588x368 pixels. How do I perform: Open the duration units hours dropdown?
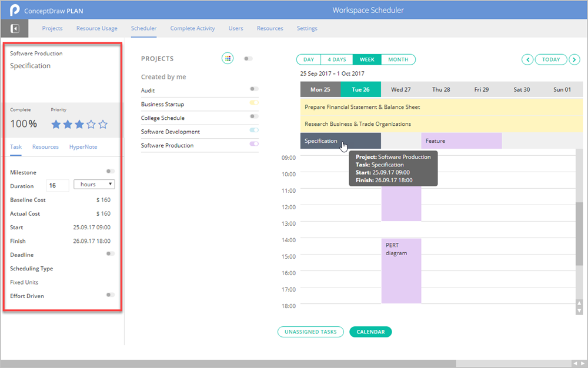[x=94, y=184]
